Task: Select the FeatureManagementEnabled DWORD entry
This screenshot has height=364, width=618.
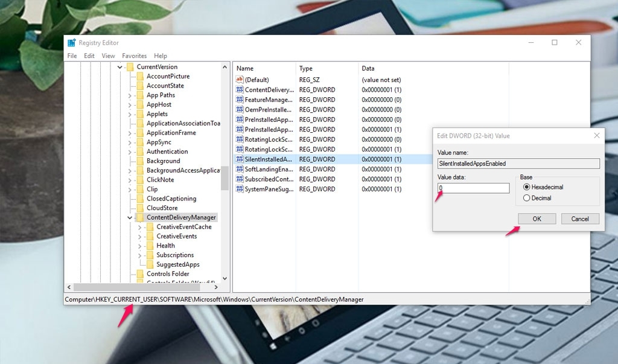Action: click(269, 99)
